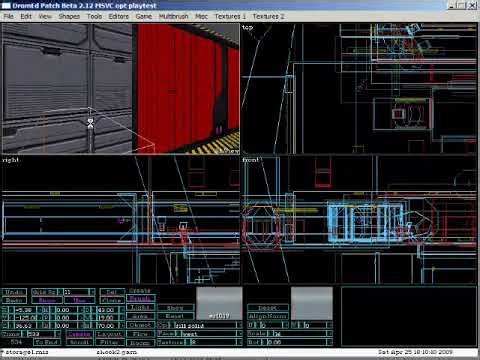480x360 pixels.
Task: Toggle the grid Show button
Action: point(47,300)
